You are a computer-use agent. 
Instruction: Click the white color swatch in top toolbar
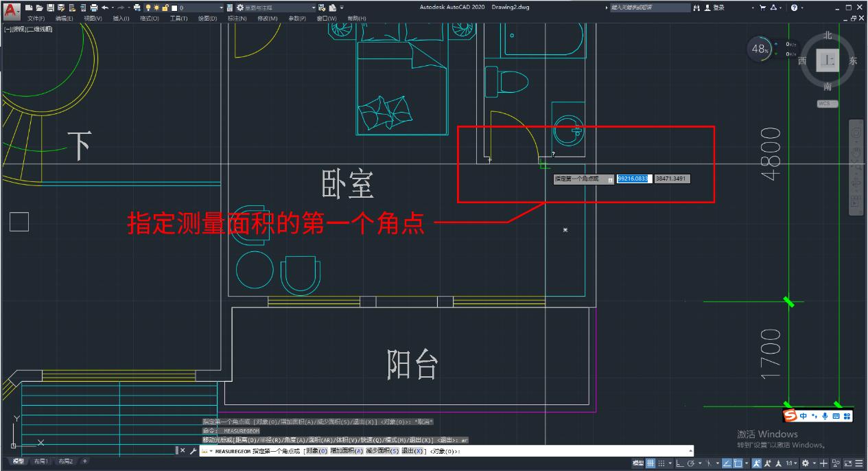click(x=174, y=8)
